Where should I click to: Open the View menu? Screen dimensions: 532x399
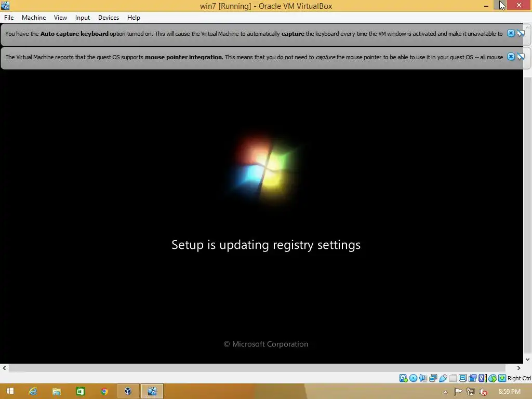60,18
